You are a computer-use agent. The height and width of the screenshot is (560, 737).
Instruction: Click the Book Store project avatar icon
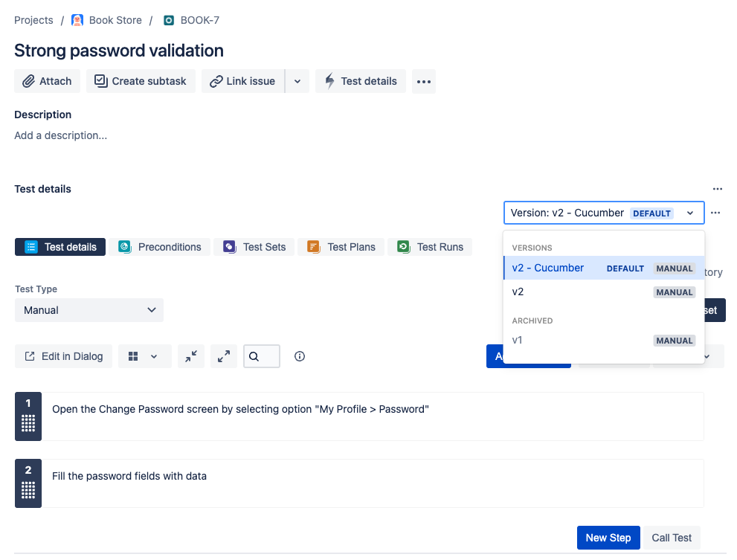click(77, 20)
